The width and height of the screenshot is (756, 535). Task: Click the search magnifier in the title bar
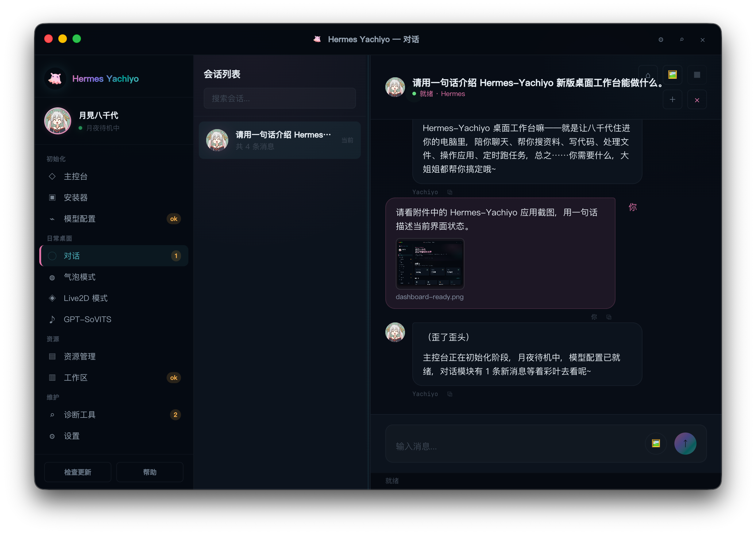coord(681,40)
